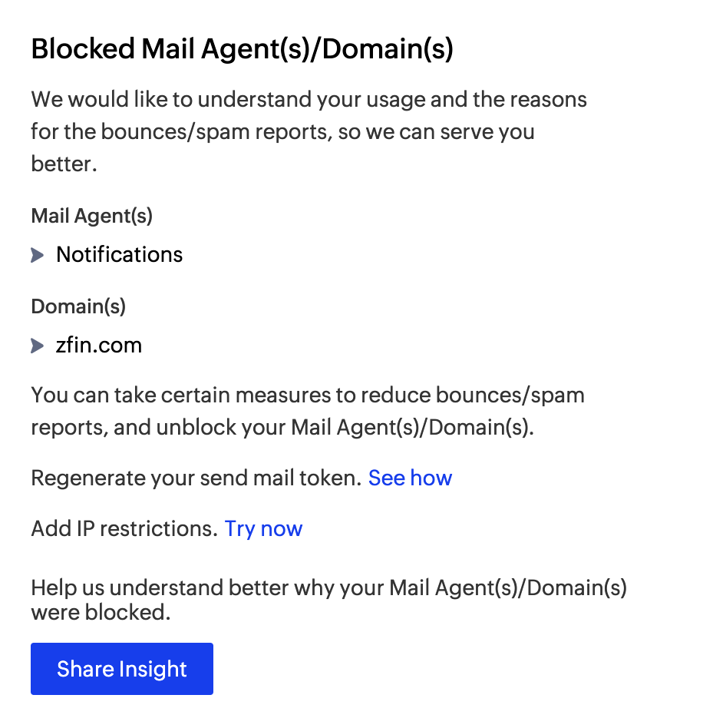Select the zfin.com domain entry

[x=99, y=346]
